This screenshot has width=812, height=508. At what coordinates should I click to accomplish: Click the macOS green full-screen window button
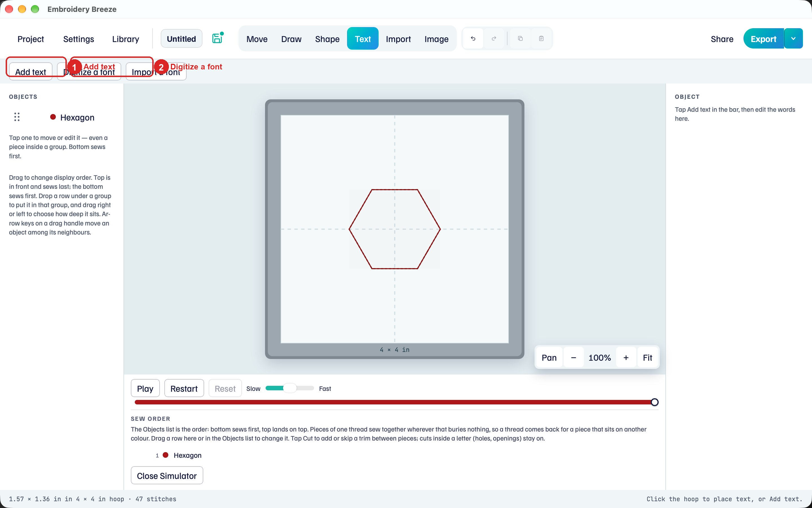coord(35,9)
